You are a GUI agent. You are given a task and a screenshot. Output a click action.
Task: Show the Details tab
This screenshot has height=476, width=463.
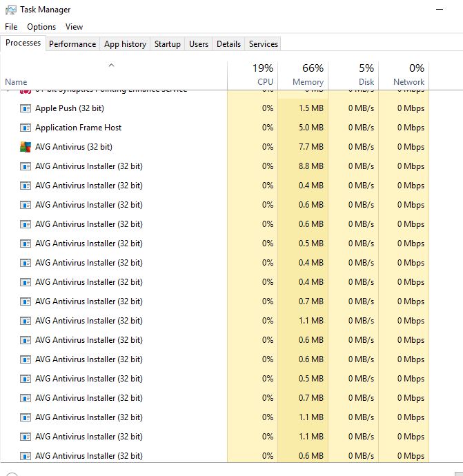pyautogui.click(x=228, y=44)
